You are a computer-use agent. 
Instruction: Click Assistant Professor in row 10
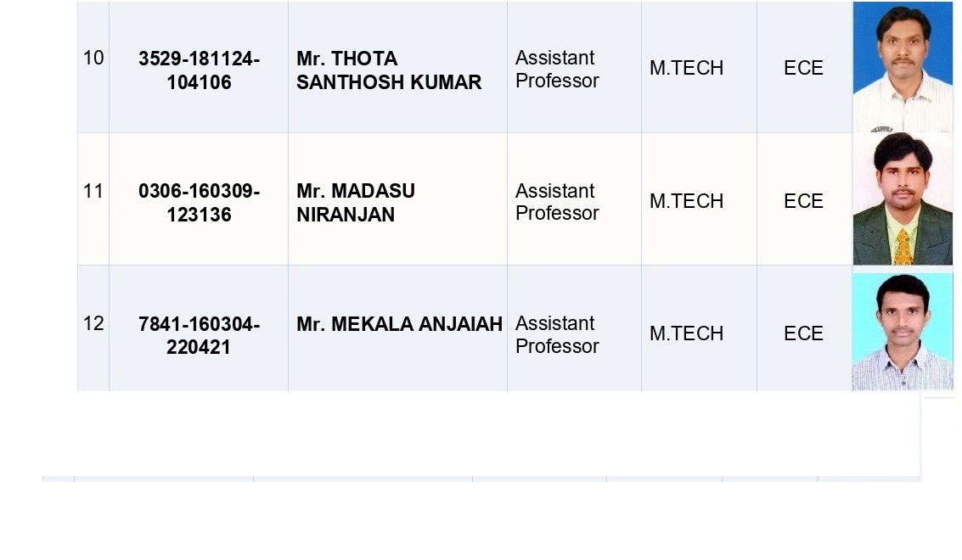click(x=557, y=70)
